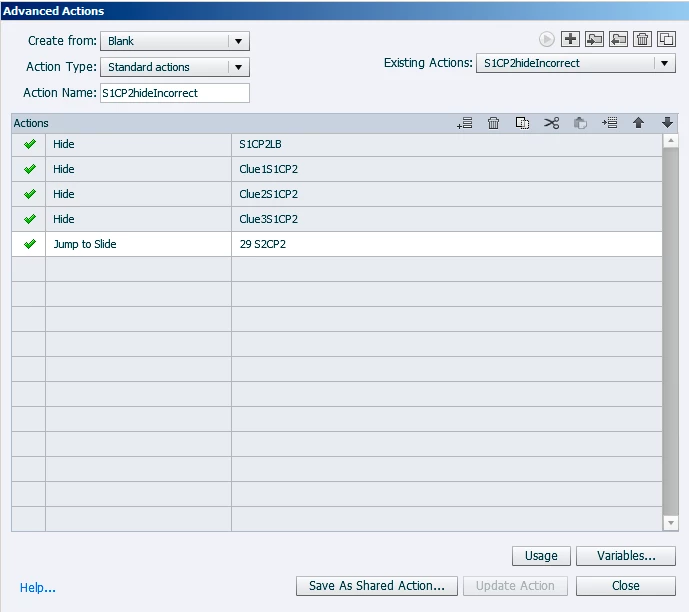Click the Export action icon
This screenshot has width=689, height=612.
[x=618, y=39]
